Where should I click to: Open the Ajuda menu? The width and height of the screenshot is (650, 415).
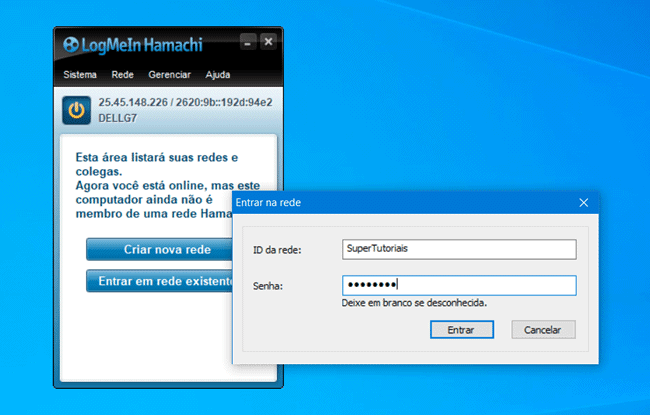(218, 75)
